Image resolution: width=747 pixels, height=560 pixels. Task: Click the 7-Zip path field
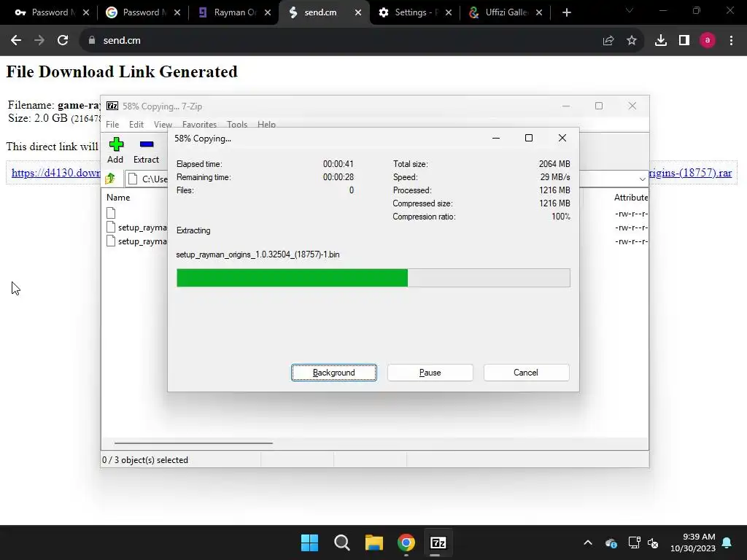pos(147,179)
